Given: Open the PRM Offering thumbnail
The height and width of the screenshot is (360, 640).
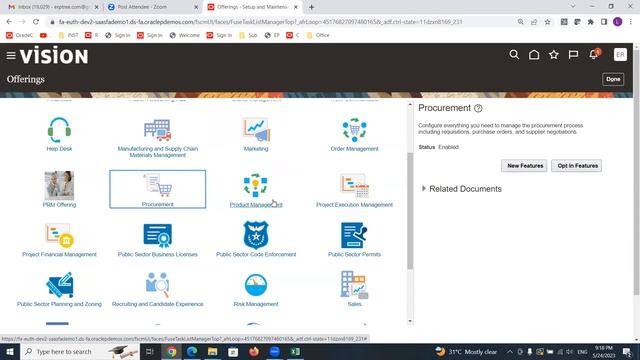Looking at the screenshot, I should pos(59,186).
